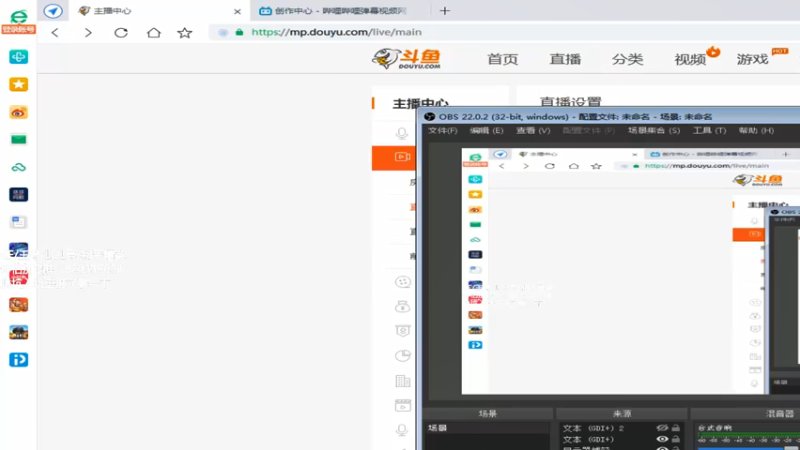Screen dimensions: 800x450
Task: Open the video clip icon in Douyu sidebar
Action: coord(403,406)
